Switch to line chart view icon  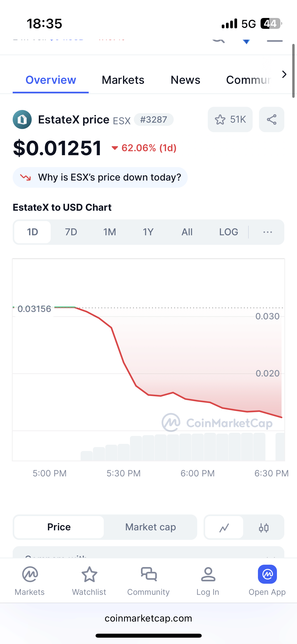pyautogui.click(x=224, y=527)
